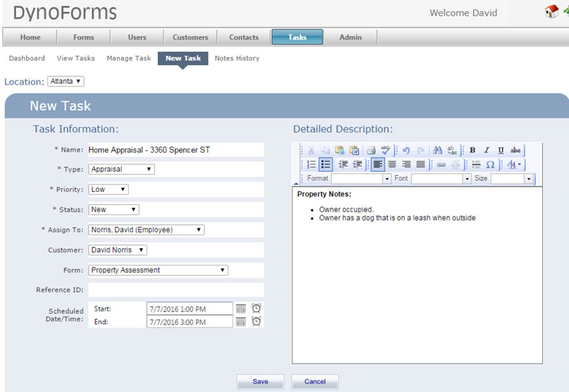Click the Remove Link icon
569x392 pixels.
455,164
